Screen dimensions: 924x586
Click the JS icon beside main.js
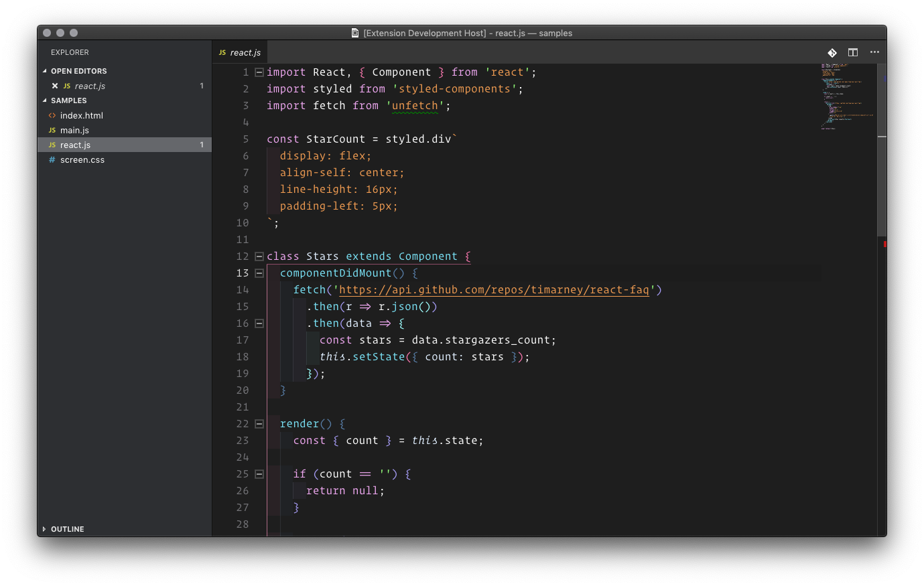(52, 130)
